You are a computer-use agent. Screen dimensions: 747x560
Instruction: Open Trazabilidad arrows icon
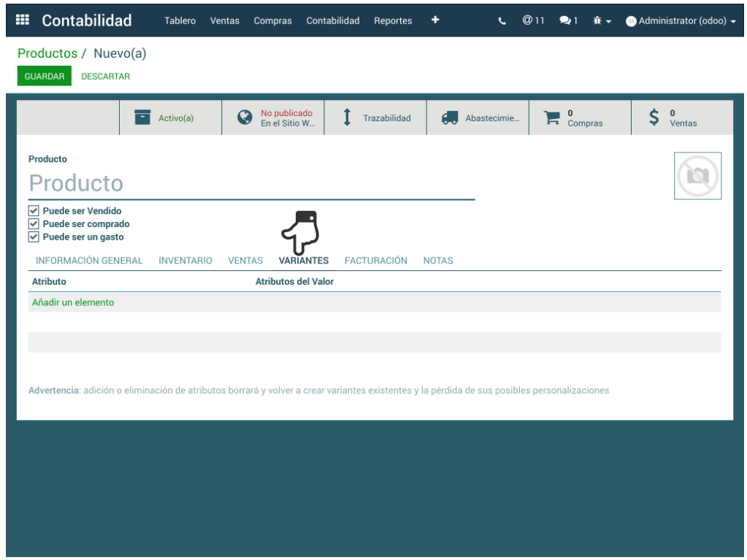[348, 118]
